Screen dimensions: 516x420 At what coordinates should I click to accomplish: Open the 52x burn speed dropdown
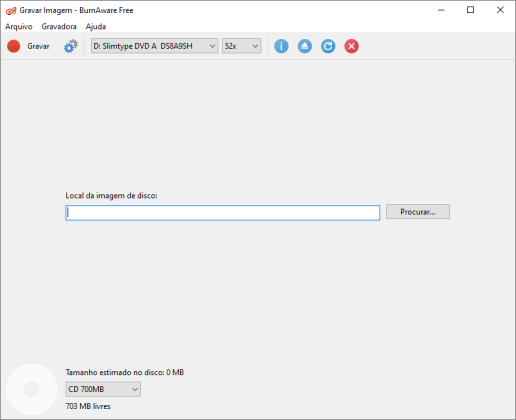click(x=242, y=46)
